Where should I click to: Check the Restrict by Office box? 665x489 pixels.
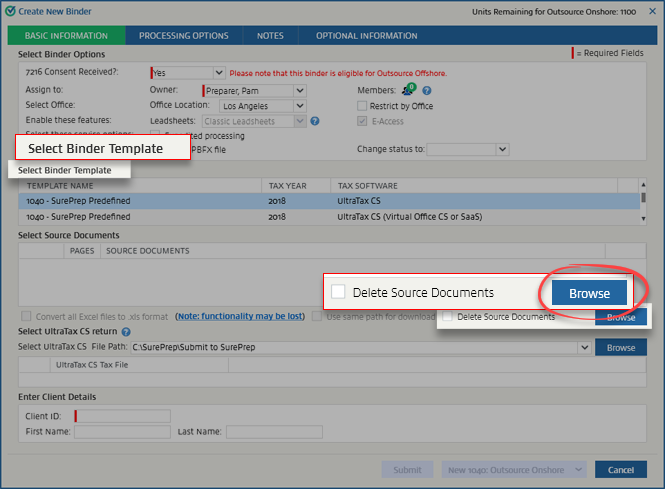[x=362, y=106]
